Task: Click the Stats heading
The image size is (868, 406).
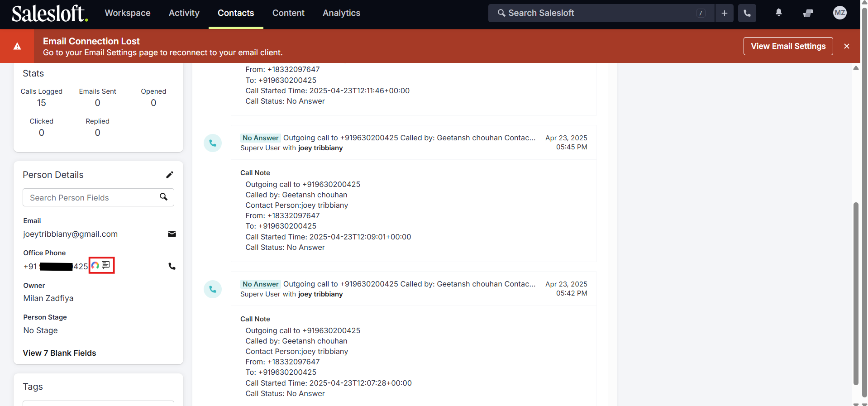Action: click(33, 73)
